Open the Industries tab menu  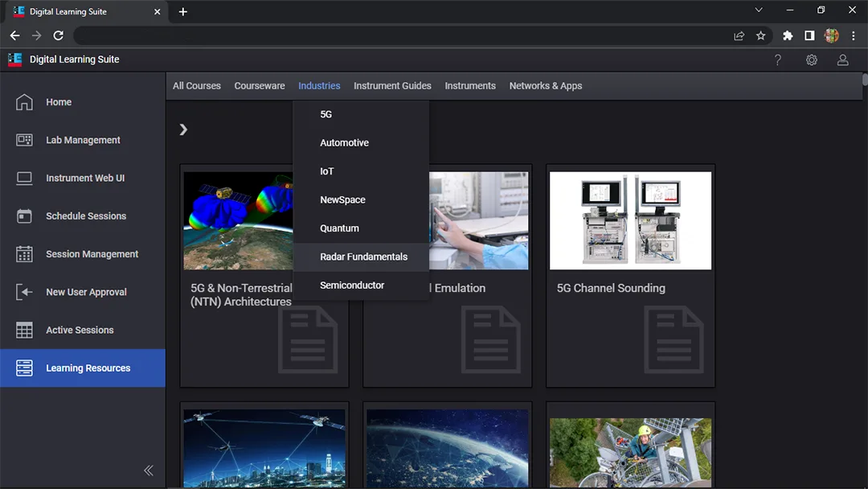[319, 86]
